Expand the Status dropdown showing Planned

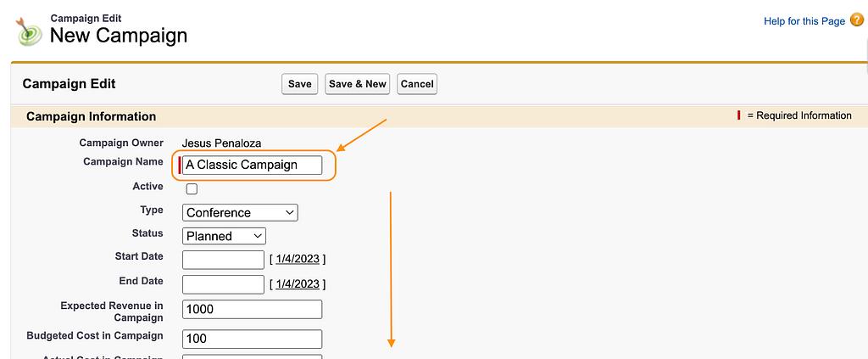(x=224, y=236)
